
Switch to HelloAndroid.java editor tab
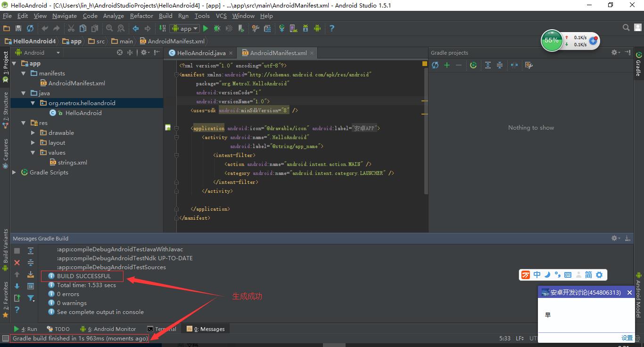[201, 53]
